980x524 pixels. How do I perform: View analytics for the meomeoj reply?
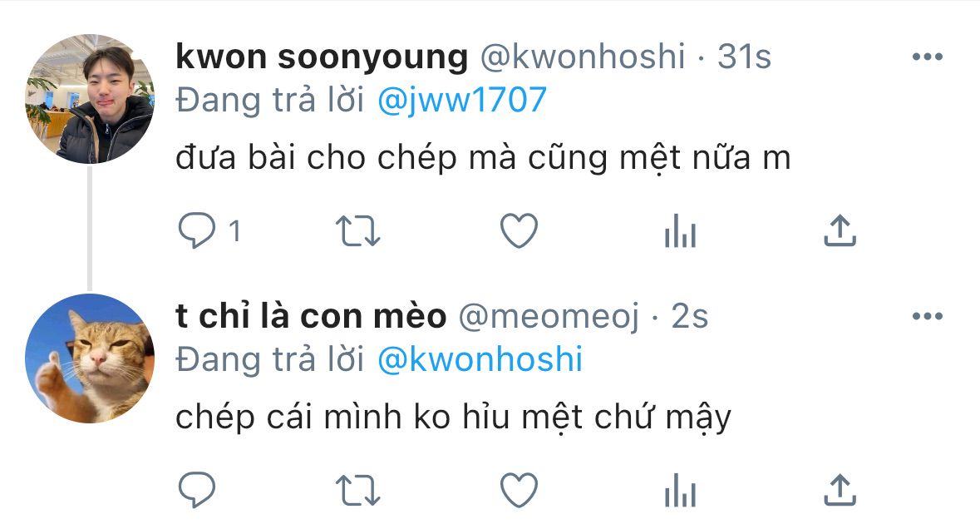pyautogui.click(x=680, y=490)
